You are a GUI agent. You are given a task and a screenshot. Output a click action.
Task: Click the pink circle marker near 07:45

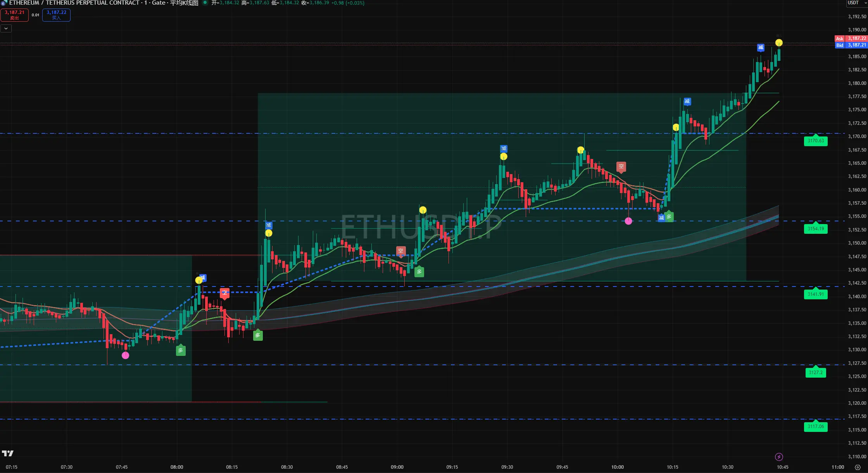125,355
